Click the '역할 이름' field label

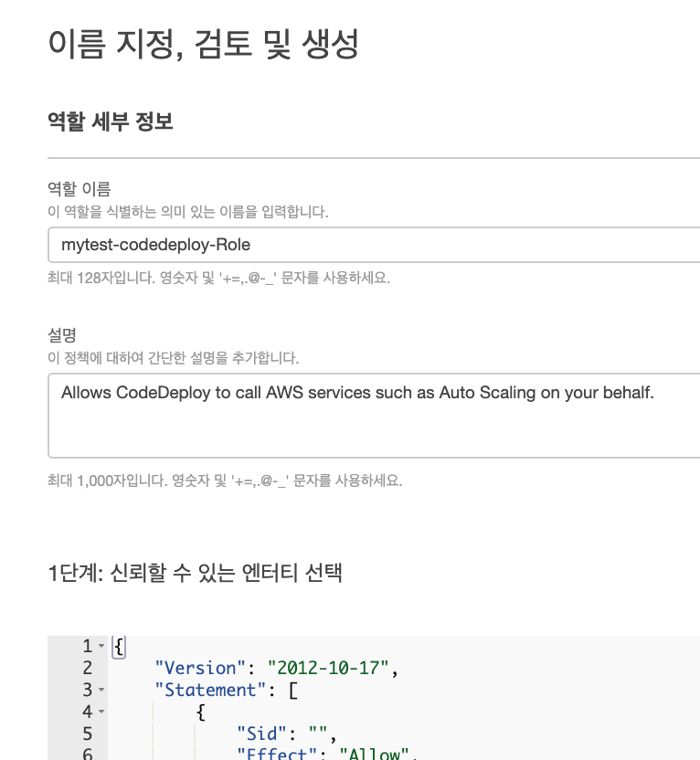(x=79, y=188)
